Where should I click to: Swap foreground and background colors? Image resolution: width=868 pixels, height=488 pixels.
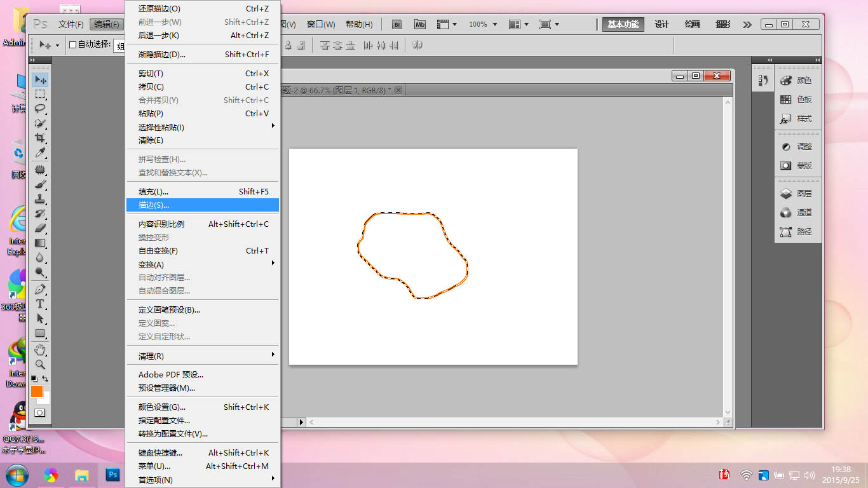point(46,378)
